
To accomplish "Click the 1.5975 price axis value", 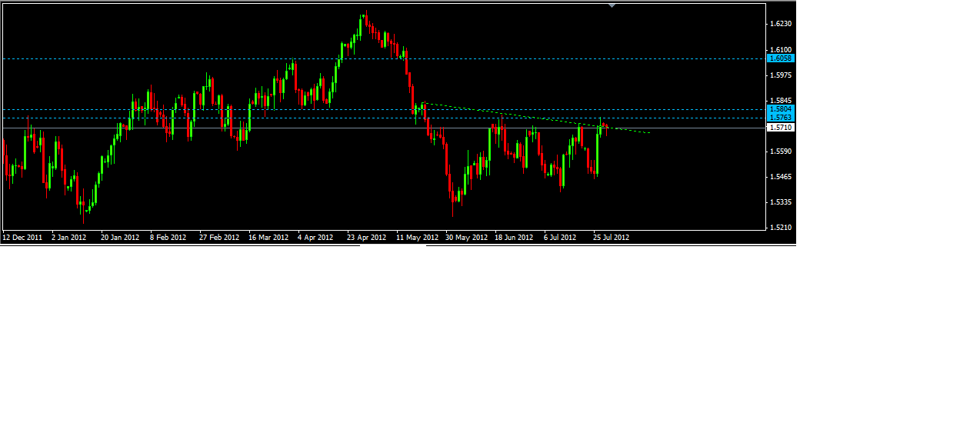I will [781, 75].
